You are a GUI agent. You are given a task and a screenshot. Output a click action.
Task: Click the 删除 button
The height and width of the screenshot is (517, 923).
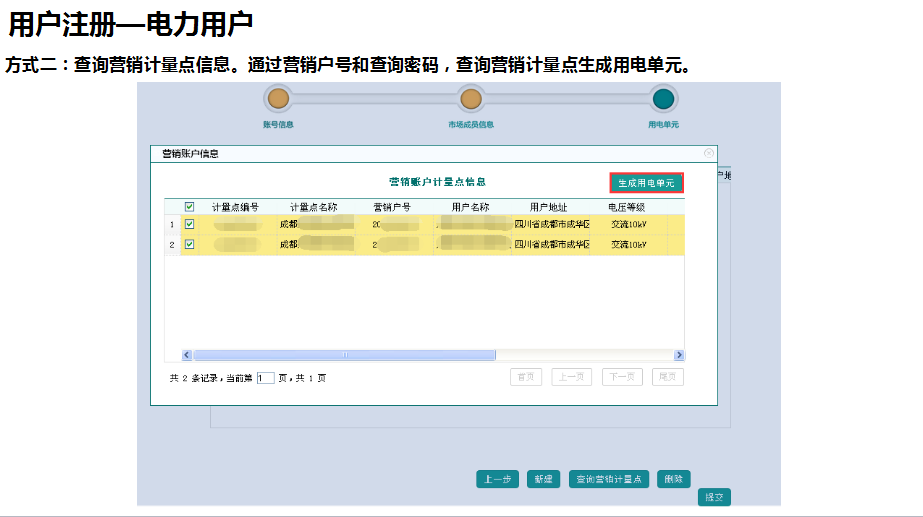(x=674, y=479)
